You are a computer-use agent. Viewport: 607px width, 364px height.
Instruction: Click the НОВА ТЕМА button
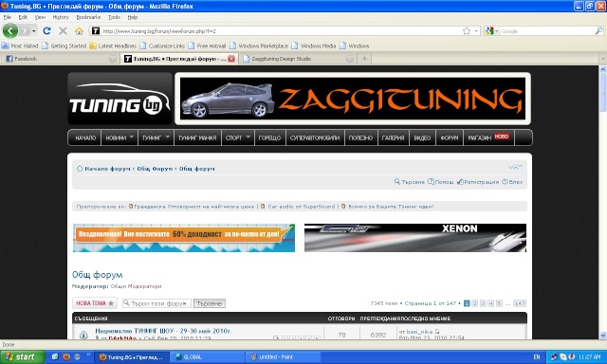tap(95, 303)
